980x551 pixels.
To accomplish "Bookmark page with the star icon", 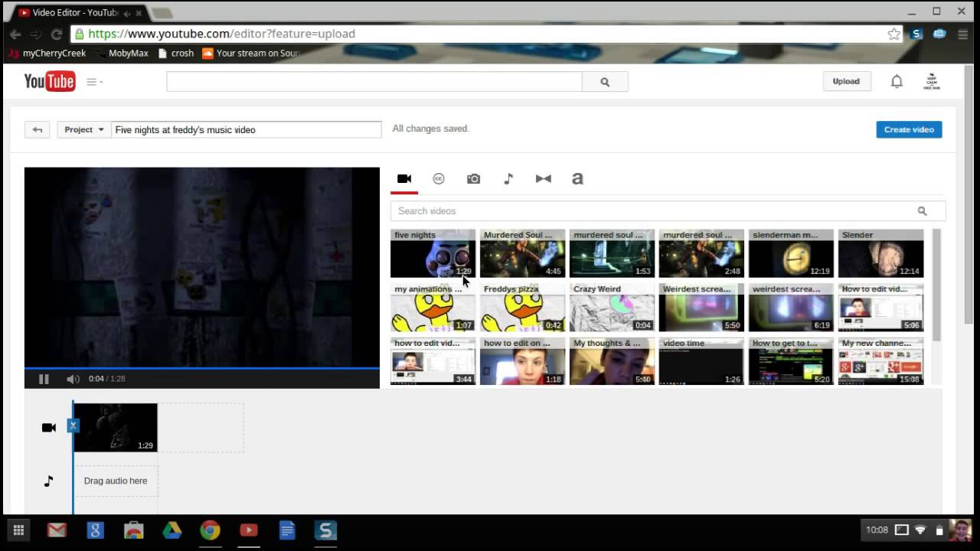I will pos(893,34).
